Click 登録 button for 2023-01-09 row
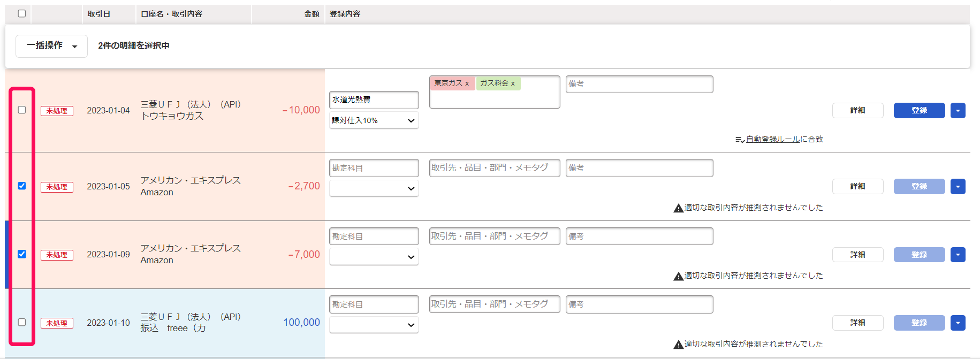Image resolution: width=980 pixels, height=359 pixels. pyautogui.click(x=919, y=255)
